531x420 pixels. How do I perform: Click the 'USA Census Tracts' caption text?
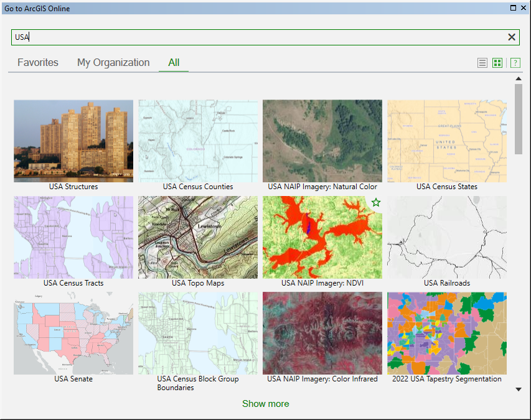tap(73, 283)
